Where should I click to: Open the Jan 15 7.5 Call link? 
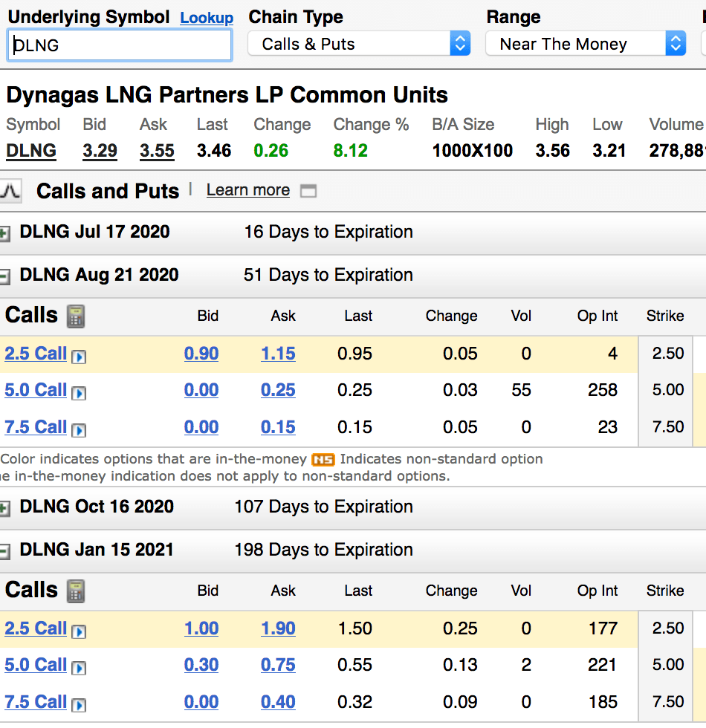36,702
